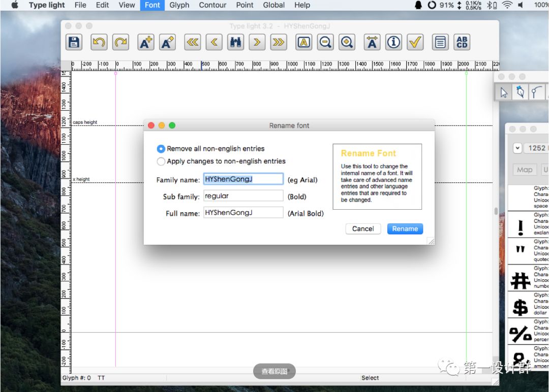Viewport: 549px width, 392px height.
Task: Click the 查看原图 view original overlay button
Action: [x=274, y=371]
